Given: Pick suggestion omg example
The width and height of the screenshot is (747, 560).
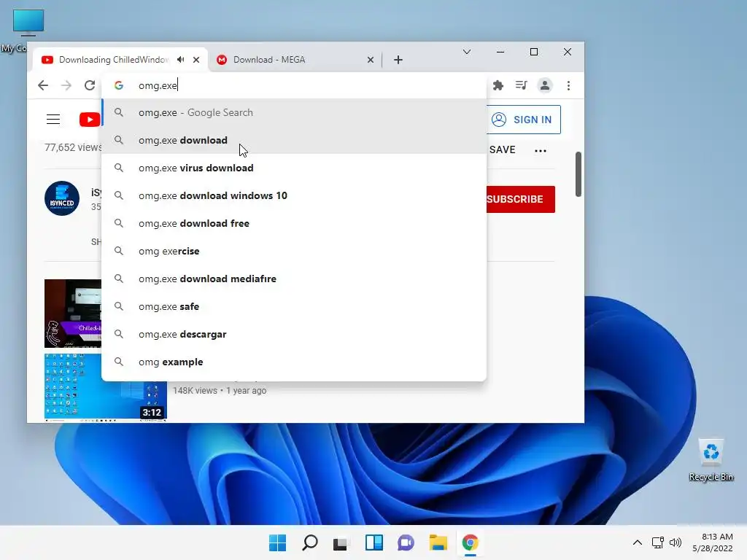Looking at the screenshot, I should 294,362.
